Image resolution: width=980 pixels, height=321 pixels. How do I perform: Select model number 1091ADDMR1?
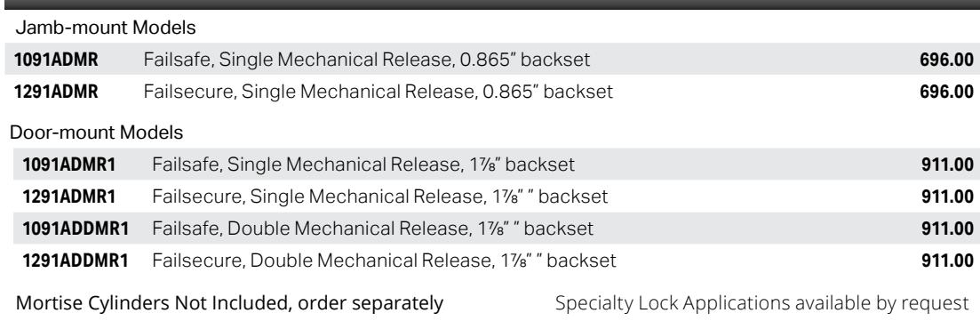click(x=76, y=229)
